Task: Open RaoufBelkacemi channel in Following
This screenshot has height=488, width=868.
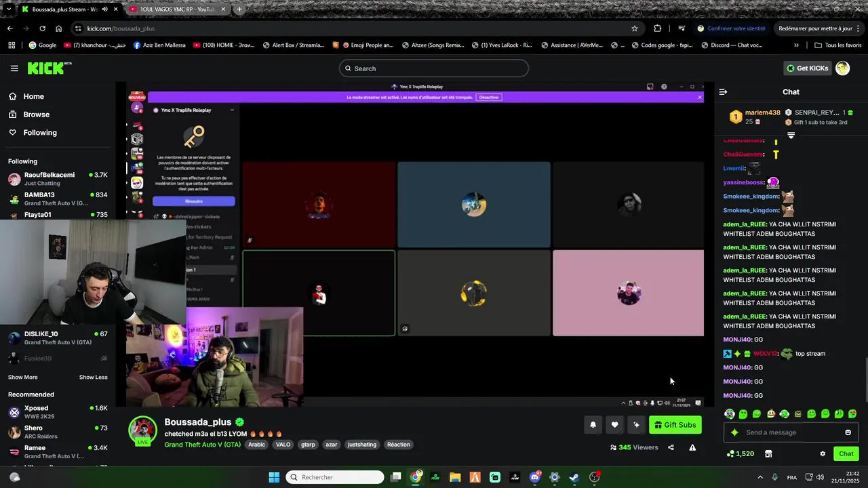Action: coord(58,179)
